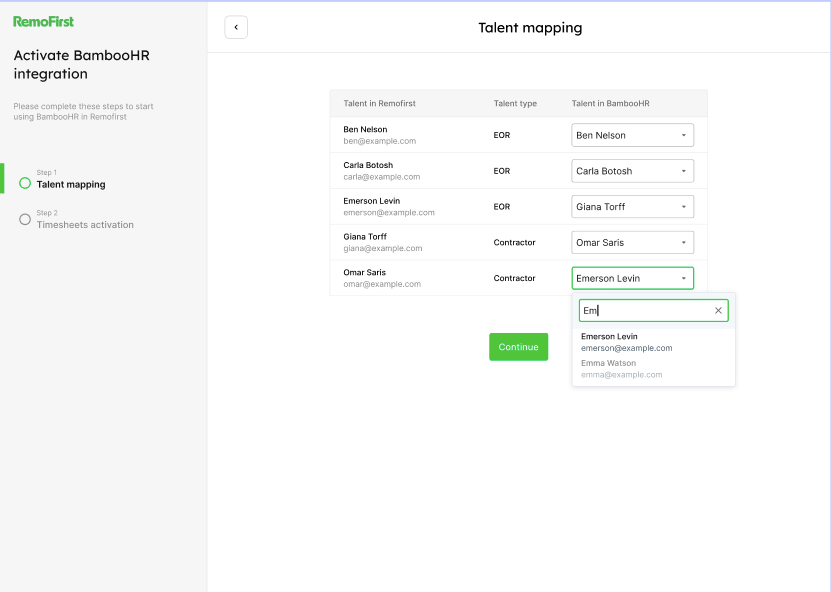This screenshot has width=831, height=592.
Task: Clear the search field with X icon
Action: (x=718, y=311)
